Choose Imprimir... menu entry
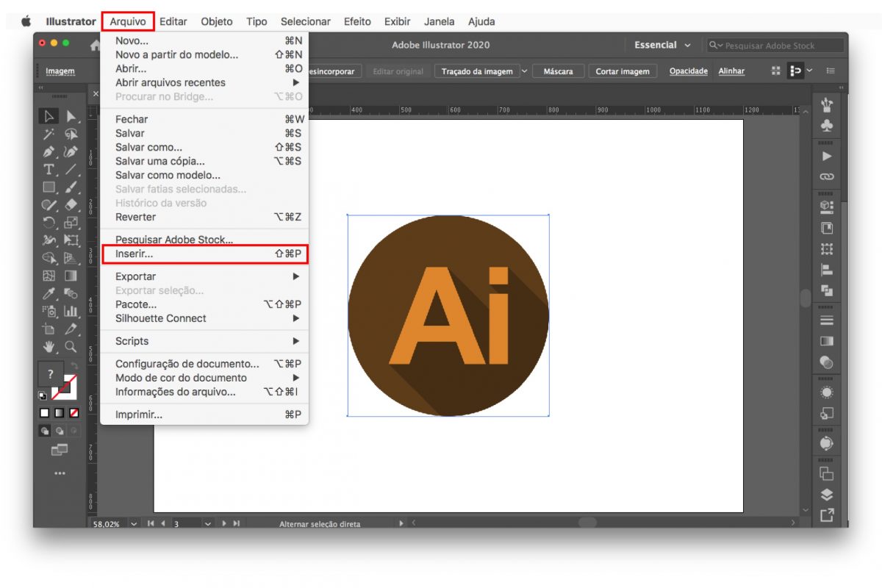 click(205, 415)
